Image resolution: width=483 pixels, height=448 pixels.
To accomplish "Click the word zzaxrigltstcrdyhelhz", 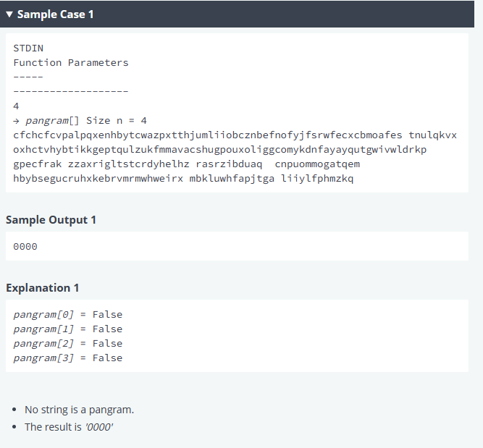I will click(x=129, y=164).
